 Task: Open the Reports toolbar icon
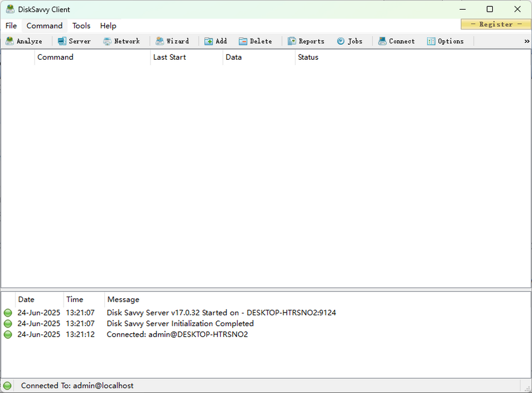click(x=306, y=41)
